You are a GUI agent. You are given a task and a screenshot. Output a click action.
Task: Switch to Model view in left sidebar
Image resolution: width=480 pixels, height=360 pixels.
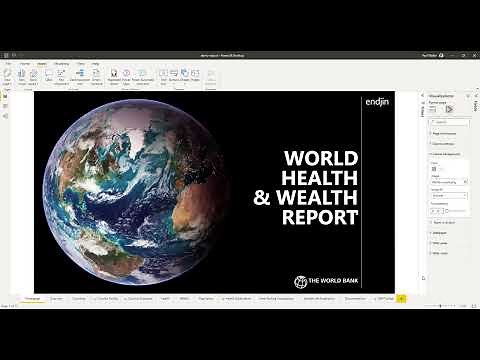point(5,116)
